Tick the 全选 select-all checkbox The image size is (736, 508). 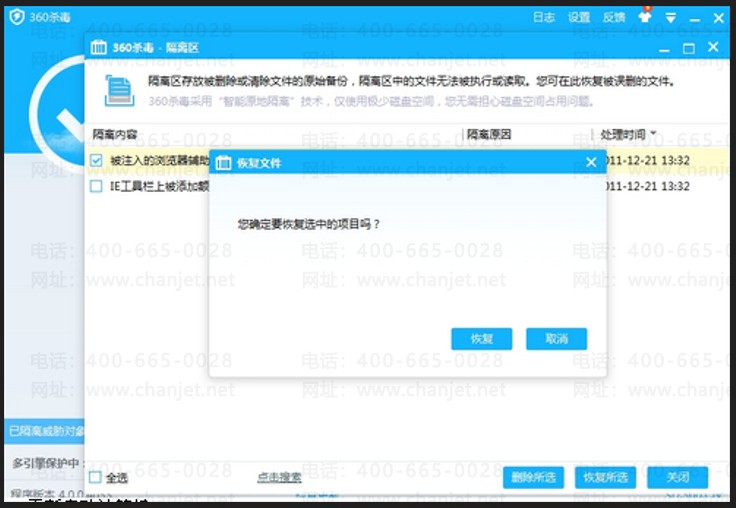[x=95, y=477]
